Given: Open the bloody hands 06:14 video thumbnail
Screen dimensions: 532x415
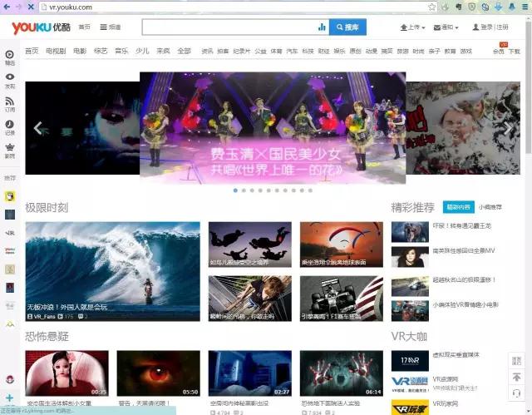Looking at the screenshot, I should pos(342,373).
